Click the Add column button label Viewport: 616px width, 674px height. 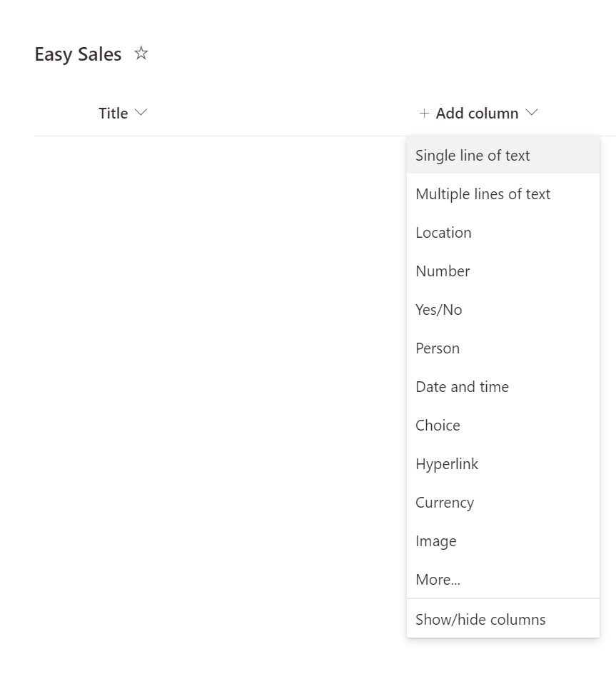pyautogui.click(x=477, y=114)
